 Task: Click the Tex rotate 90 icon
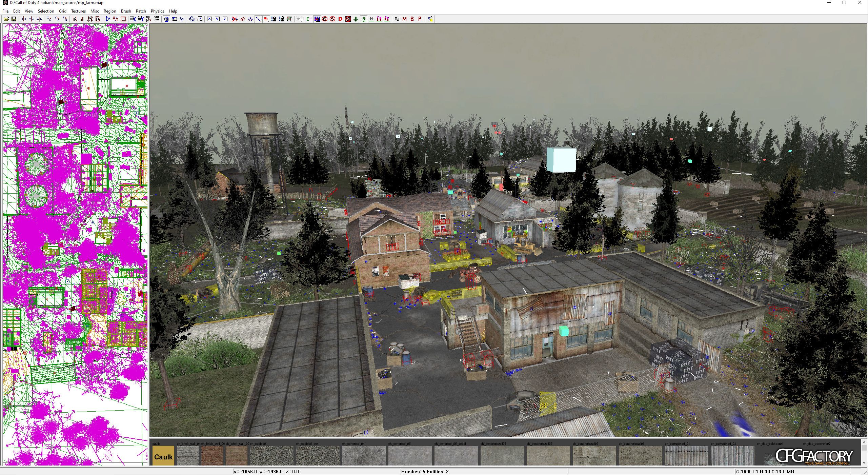[148, 19]
